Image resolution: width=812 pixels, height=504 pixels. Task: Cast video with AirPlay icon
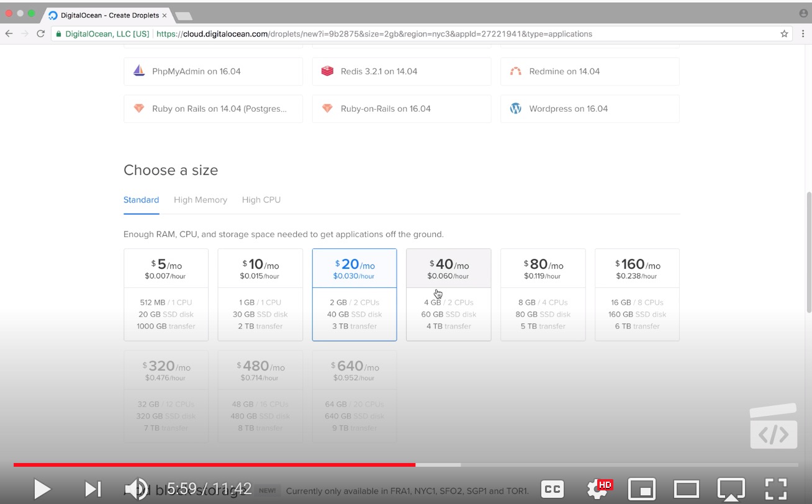(731, 490)
